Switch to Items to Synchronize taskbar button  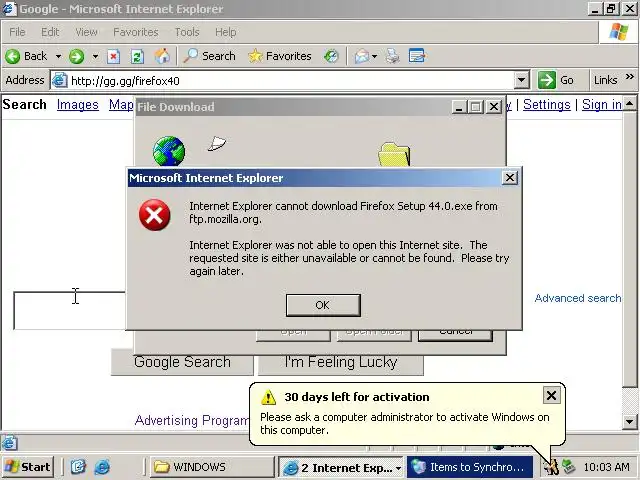point(470,467)
